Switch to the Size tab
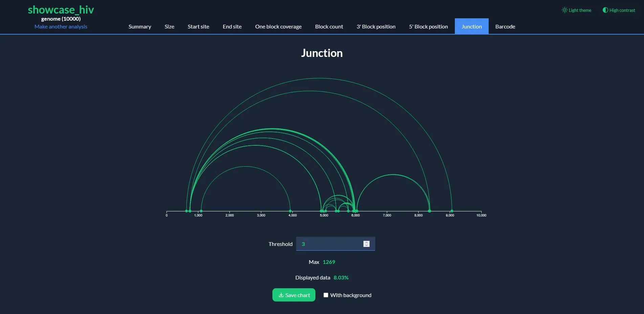The width and height of the screenshot is (644, 314). [169, 26]
